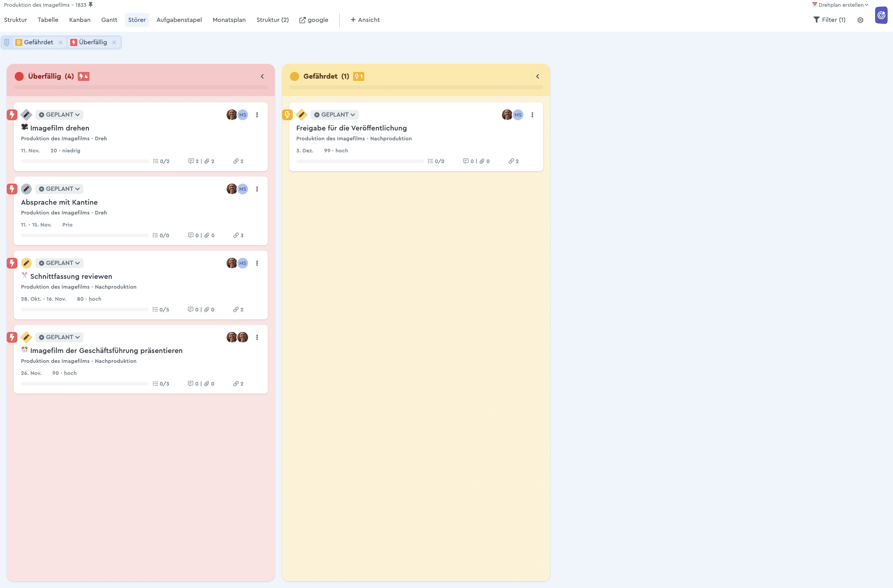Click the purple target icon at top right
The width and height of the screenshot is (893, 588).
pyautogui.click(x=881, y=15)
